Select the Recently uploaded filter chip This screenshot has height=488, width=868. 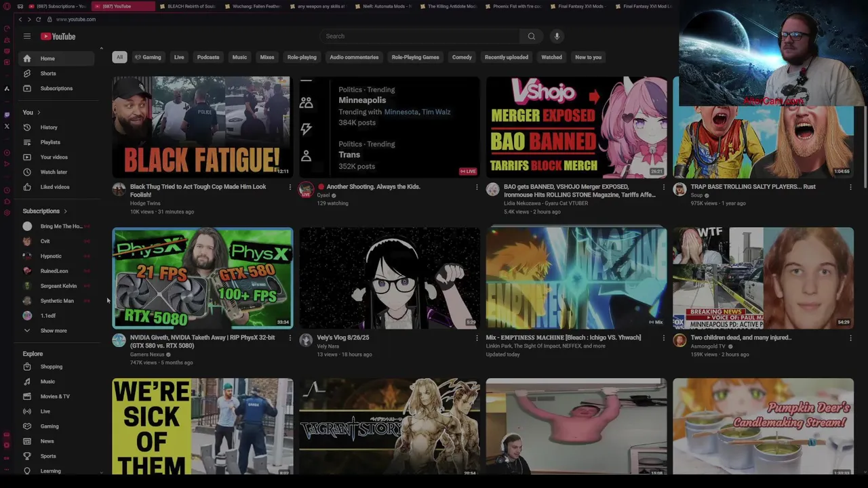(507, 57)
